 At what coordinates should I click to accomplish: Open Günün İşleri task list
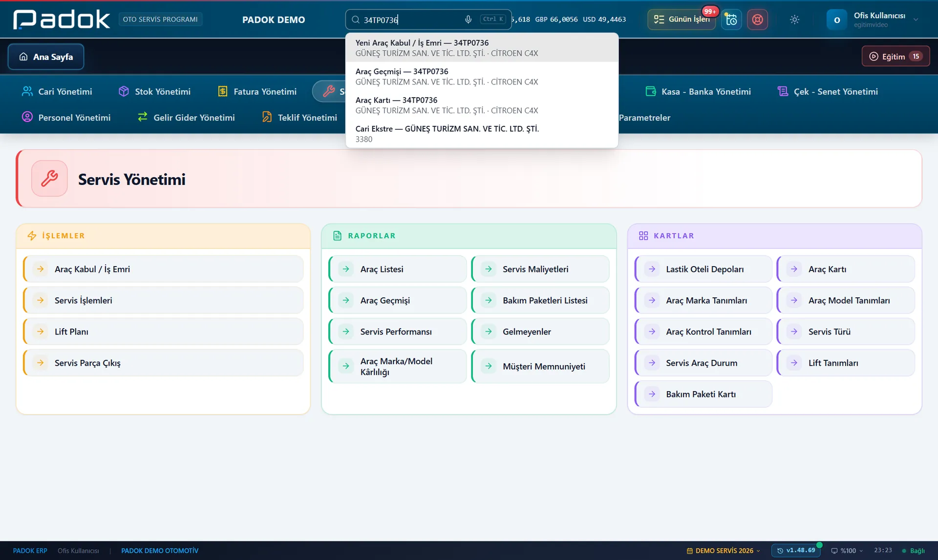tap(682, 20)
